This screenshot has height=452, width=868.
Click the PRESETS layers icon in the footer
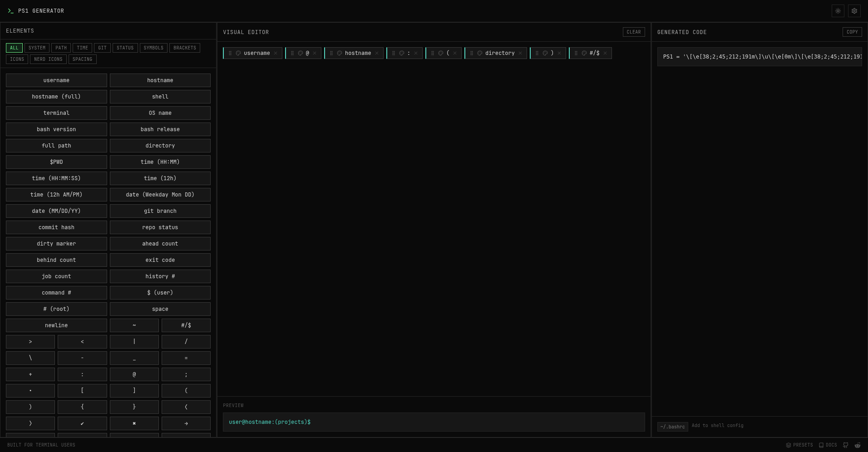coord(789,445)
